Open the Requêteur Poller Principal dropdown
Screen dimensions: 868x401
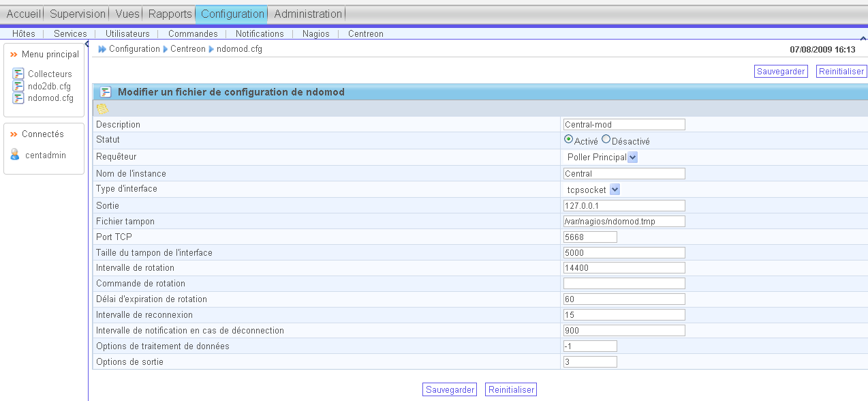(632, 158)
